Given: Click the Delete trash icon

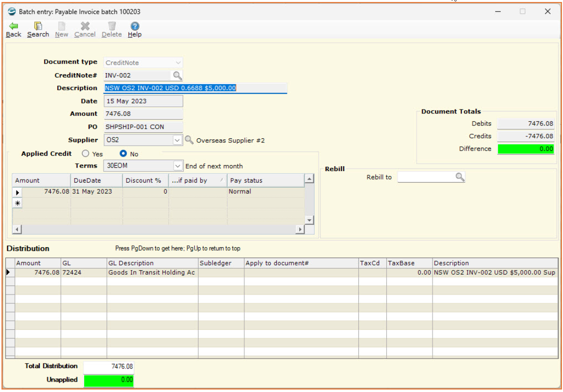Looking at the screenshot, I should [x=112, y=26].
